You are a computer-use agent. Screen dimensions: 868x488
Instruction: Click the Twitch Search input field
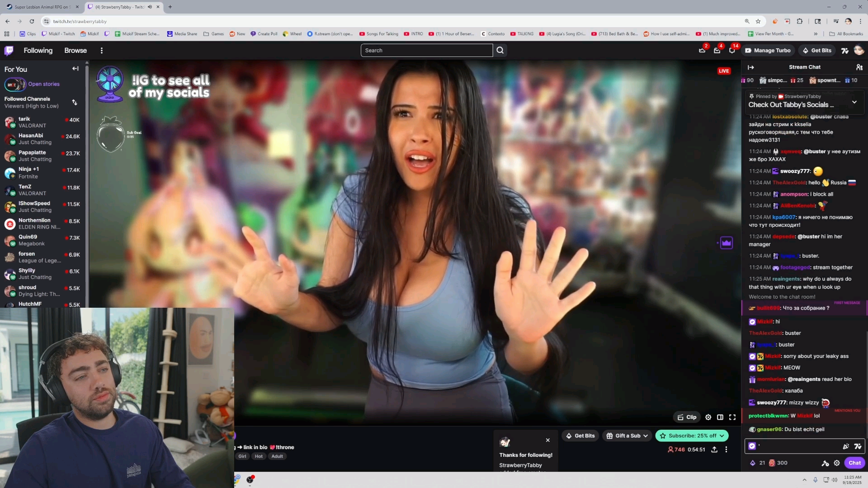pyautogui.click(x=426, y=51)
